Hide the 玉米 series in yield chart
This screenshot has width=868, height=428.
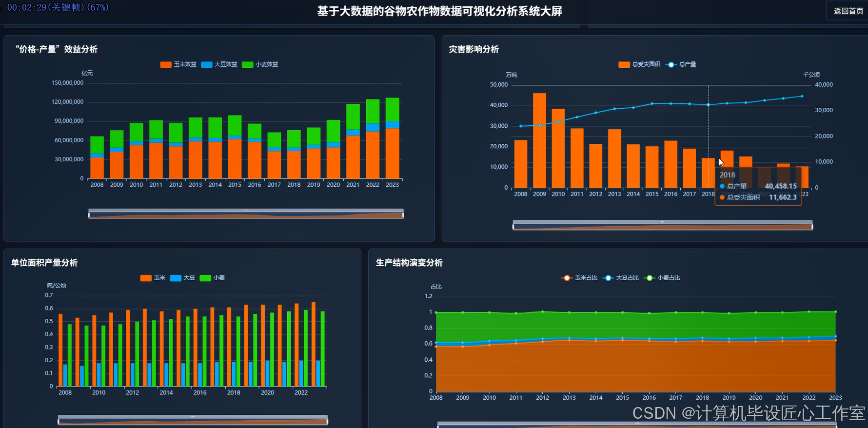(x=153, y=278)
